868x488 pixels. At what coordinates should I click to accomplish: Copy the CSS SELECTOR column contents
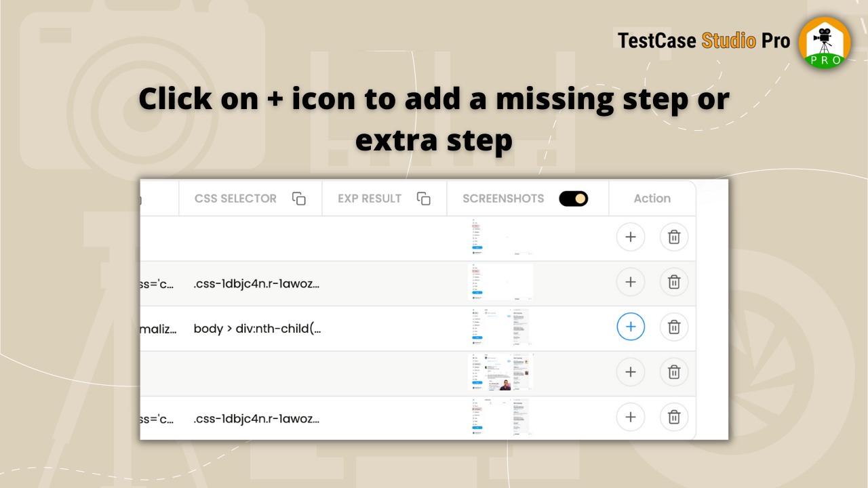coord(299,199)
